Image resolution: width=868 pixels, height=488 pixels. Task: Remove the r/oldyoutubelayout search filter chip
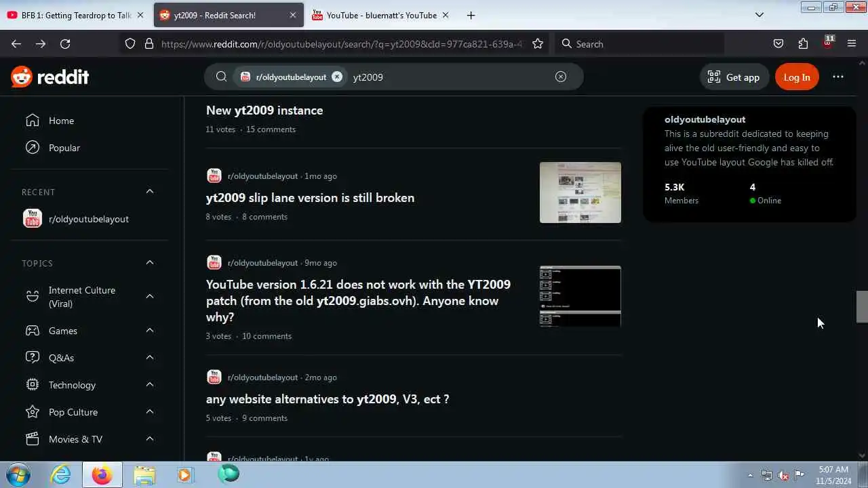point(337,77)
